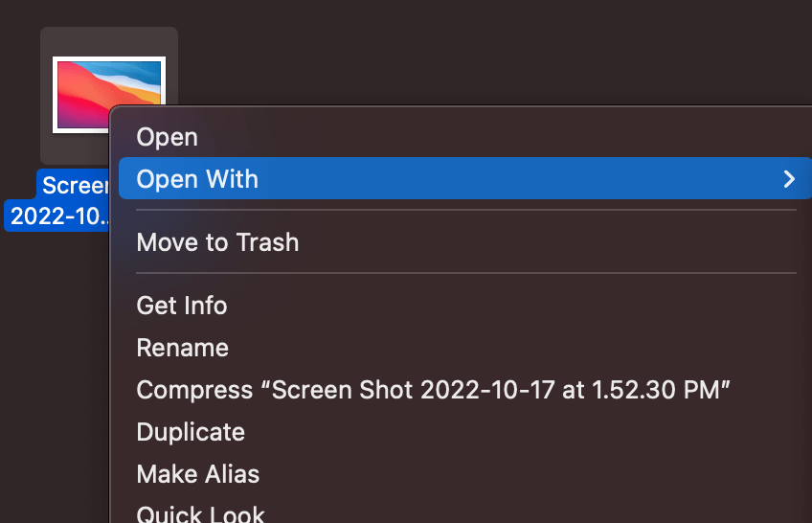Preview the file with Quick Look

200,513
